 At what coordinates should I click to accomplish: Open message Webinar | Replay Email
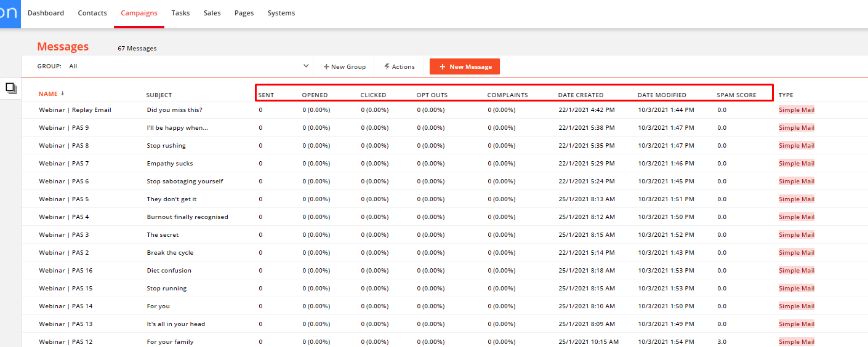(x=75, y=110)
